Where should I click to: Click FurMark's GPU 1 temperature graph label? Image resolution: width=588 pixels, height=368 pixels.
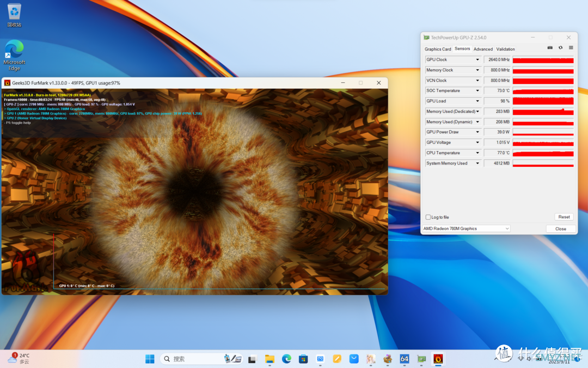point(87,286)
